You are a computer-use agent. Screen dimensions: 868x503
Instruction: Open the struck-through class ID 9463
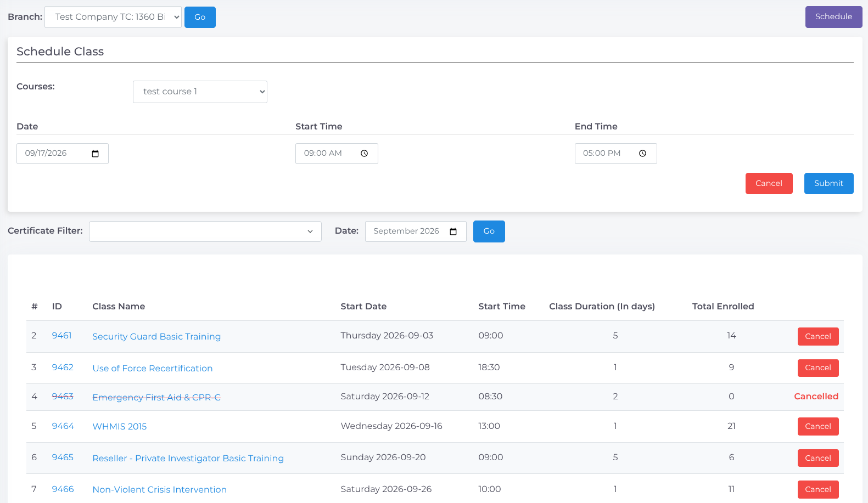[x=63, y=397]
